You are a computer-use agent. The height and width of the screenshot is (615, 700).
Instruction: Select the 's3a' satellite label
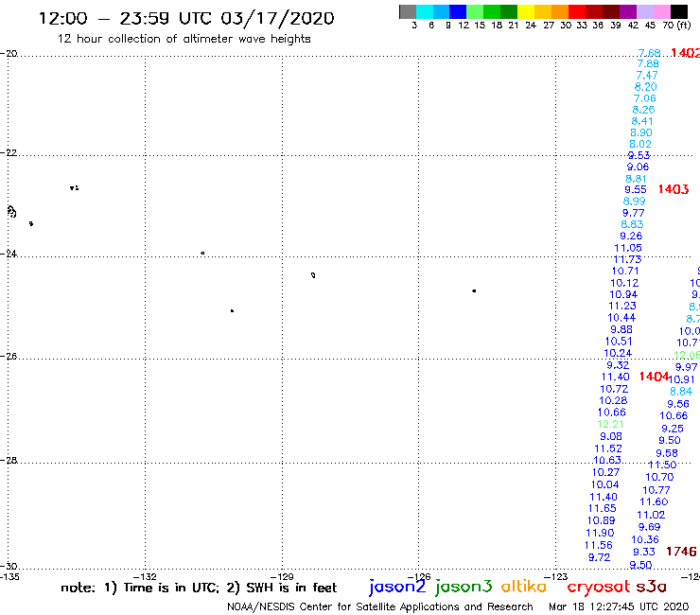tap(652, 587)
